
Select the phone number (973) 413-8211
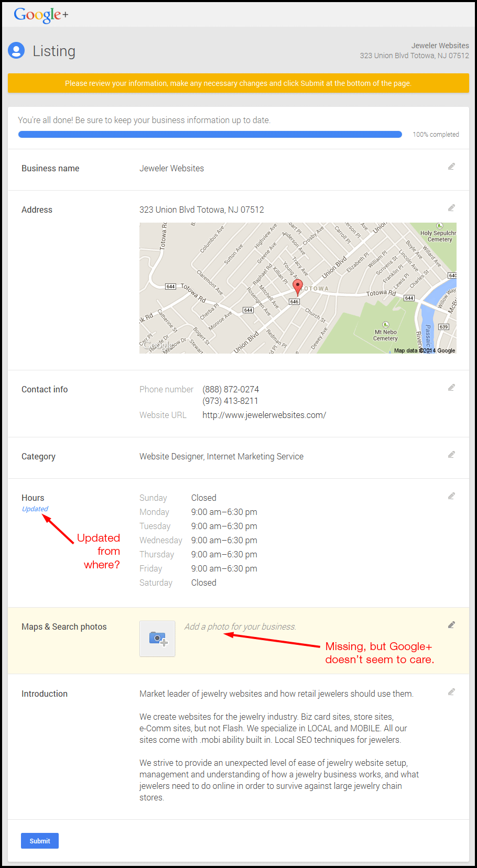(x=231, y=401)
